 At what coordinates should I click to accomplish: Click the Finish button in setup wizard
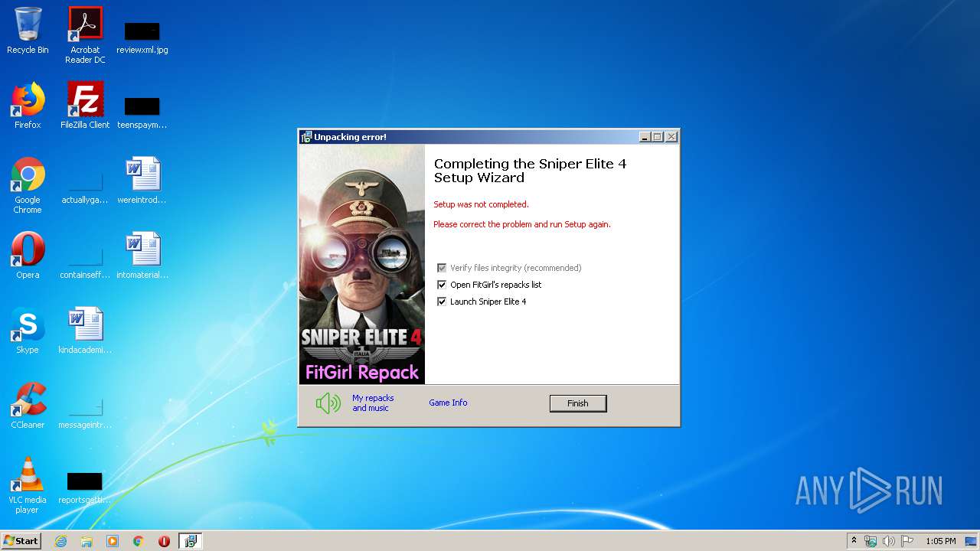pyautogui.click(x=578, y=403)
